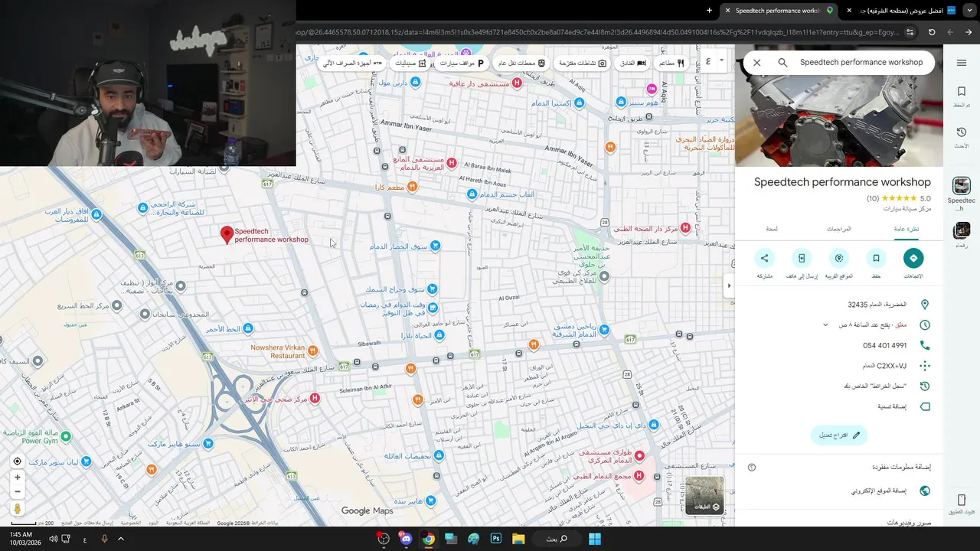The width and height of the screenshot is (980, 551).
Task: Expand the opening hours chevron
Action: [825, 325]
